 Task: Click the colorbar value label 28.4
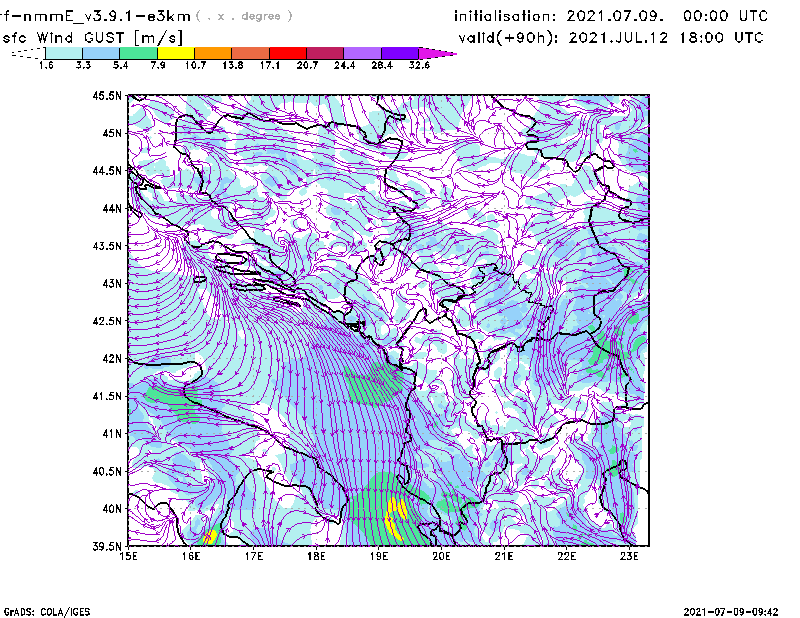click(x=382, y=65)
